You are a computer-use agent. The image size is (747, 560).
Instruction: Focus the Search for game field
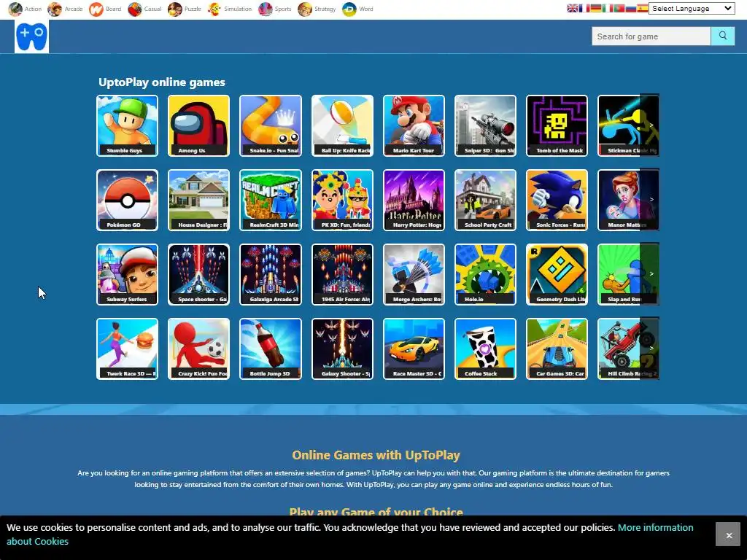coord(651,36)
